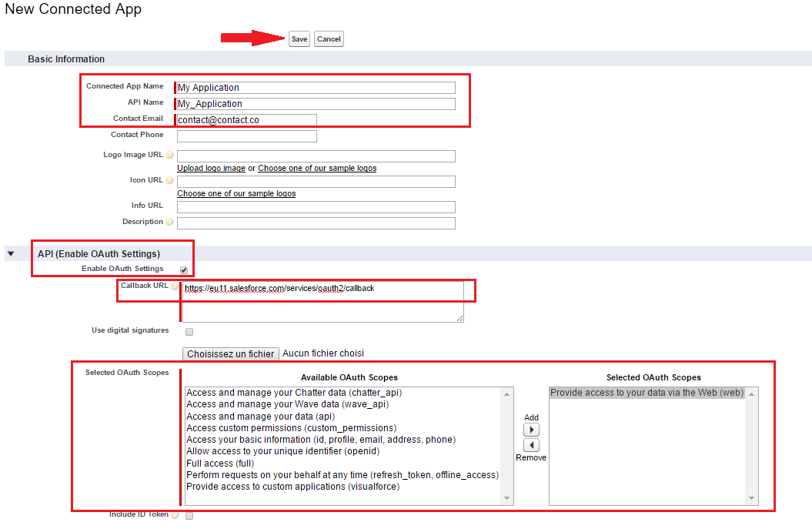Viewport: 812px width, 529px height.
Task: Edit the API Name field
Action: pyautogui.click(x=316, y=104)
